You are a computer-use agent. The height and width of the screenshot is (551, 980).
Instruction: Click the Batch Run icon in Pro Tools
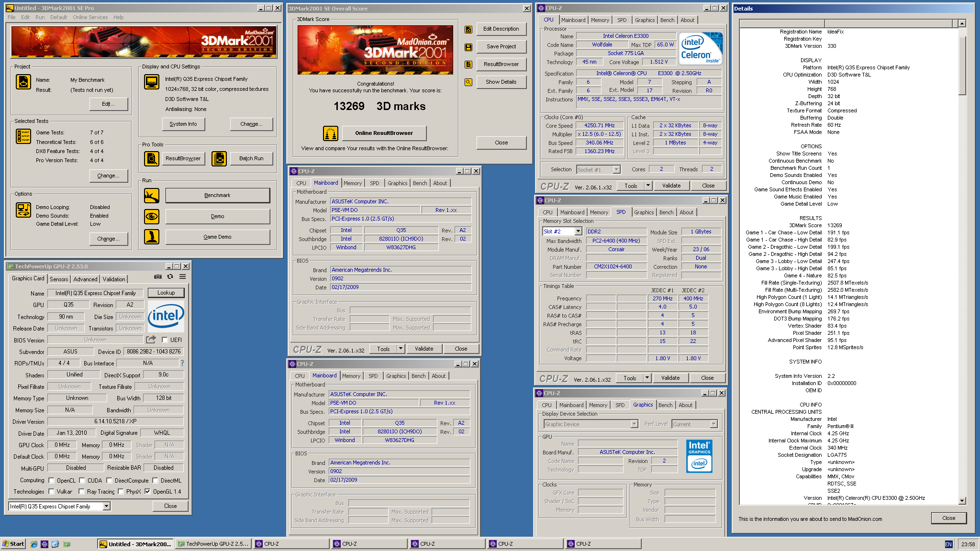point(219,158)
